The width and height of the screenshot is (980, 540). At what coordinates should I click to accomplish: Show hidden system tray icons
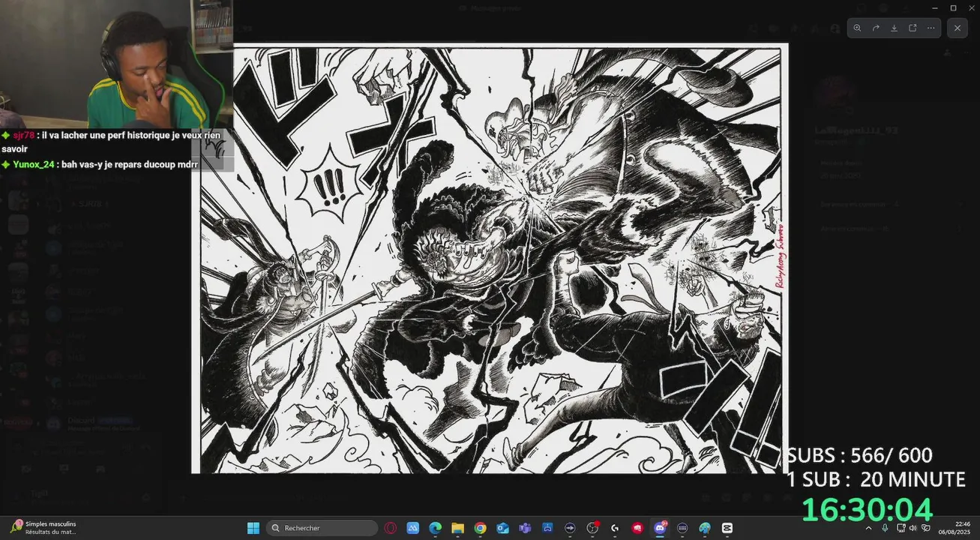click(869, 528)
